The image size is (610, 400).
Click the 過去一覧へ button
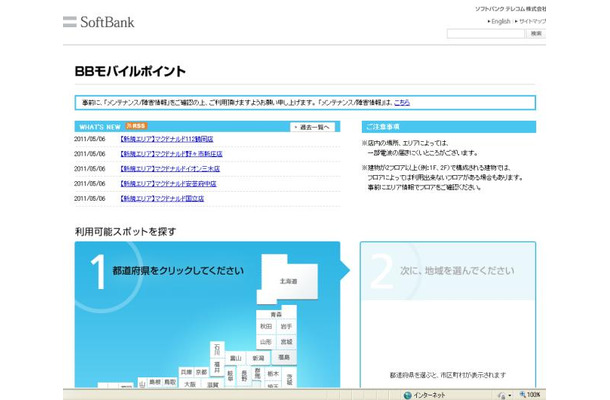click(312, 127)
